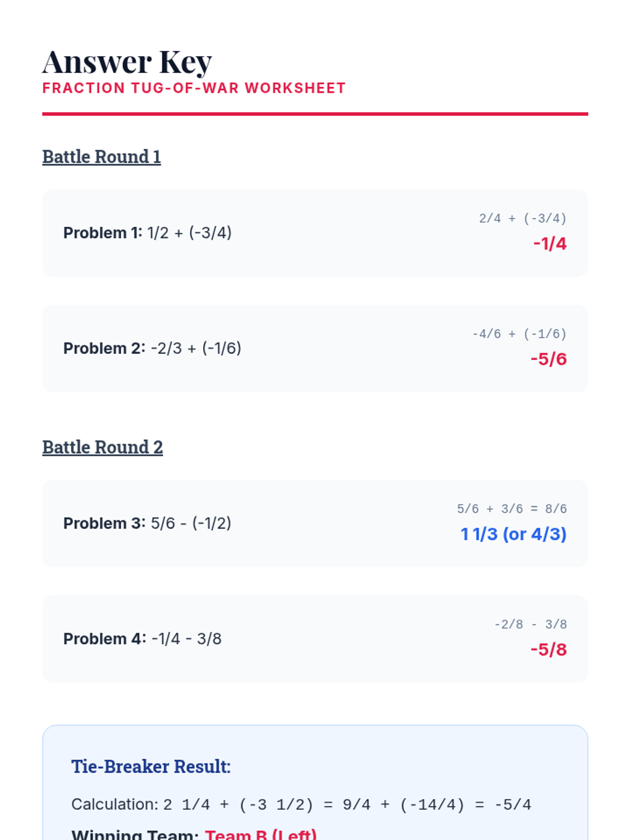The image size is (630, 840).
Task: Click Problem 3 expression 5/6 - (-1/2)
Action: coord(191,523)
